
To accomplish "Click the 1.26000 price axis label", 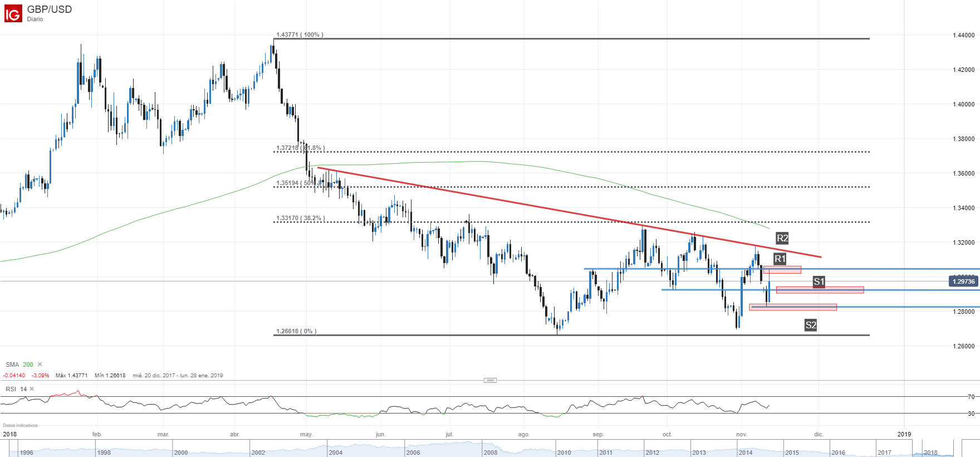I will 963,346.
